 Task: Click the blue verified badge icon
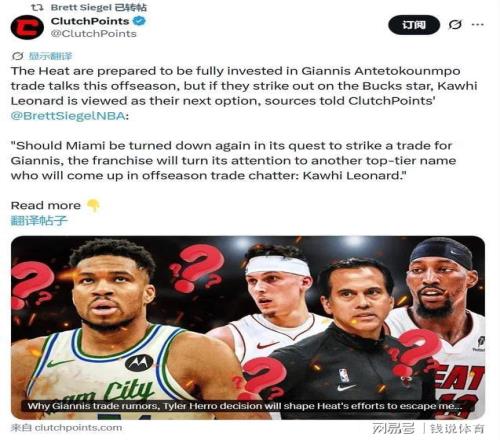(139, 21)
